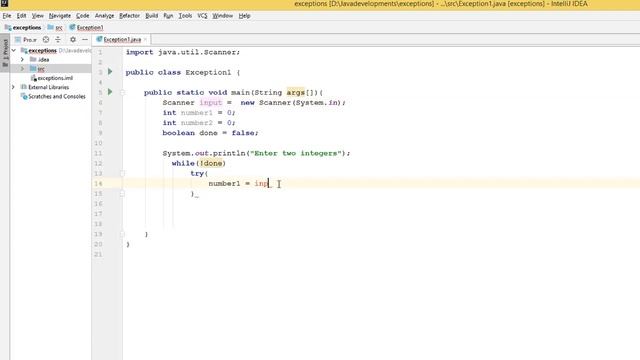Run main method via gutter arrow

click(x=110, y=92)
